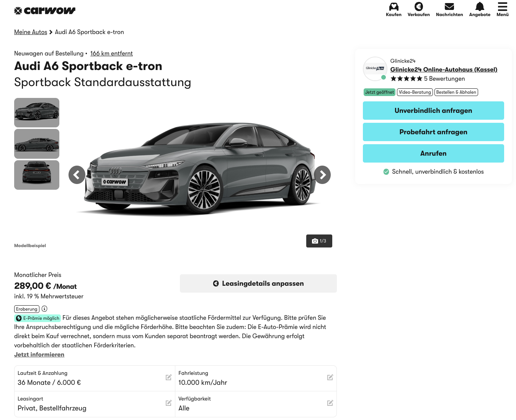Follow the Meine Autos breadcrumb link

pyautogui.click(x=31, y=32)
